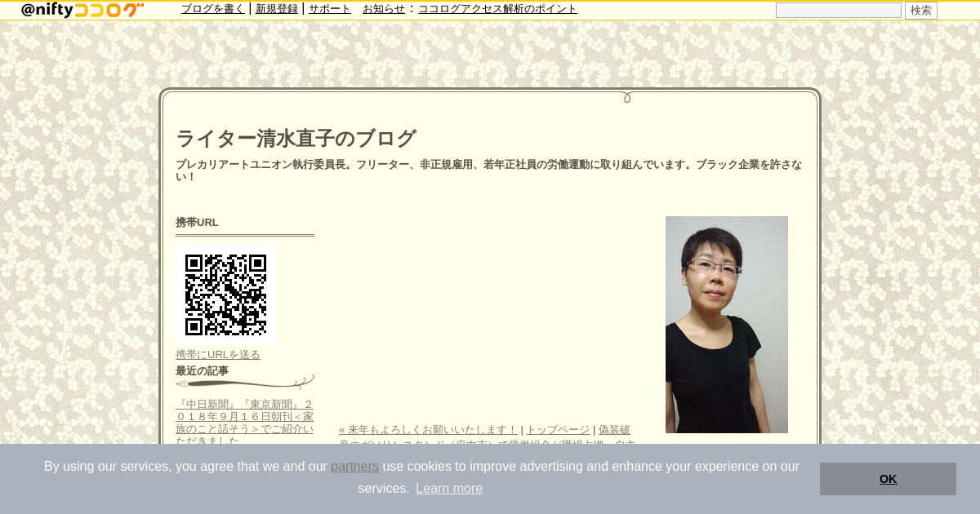Go to previous post 来年もよろしくお願いいたします！

click(428, 430)
